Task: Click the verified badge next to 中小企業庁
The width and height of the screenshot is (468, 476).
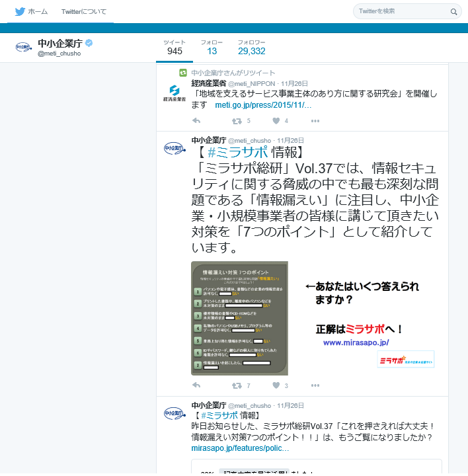Action: point(89,43)
